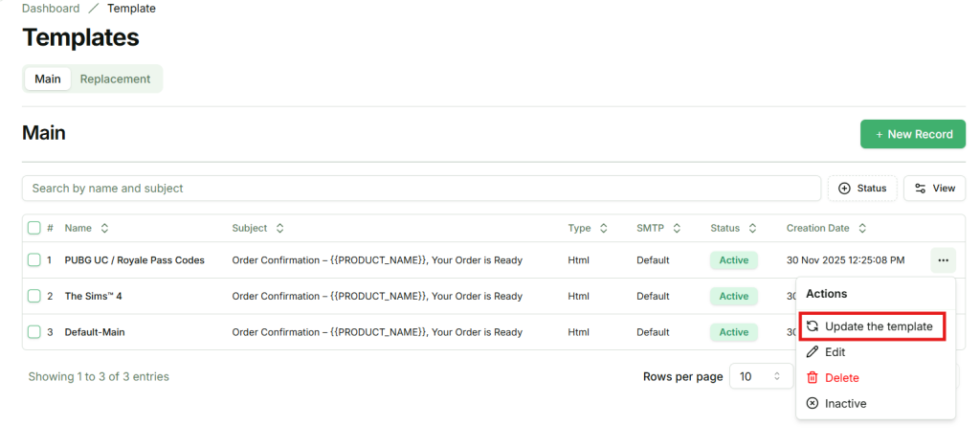
Task: Click the Type column sort icon
Action: [x=604, y=229]
